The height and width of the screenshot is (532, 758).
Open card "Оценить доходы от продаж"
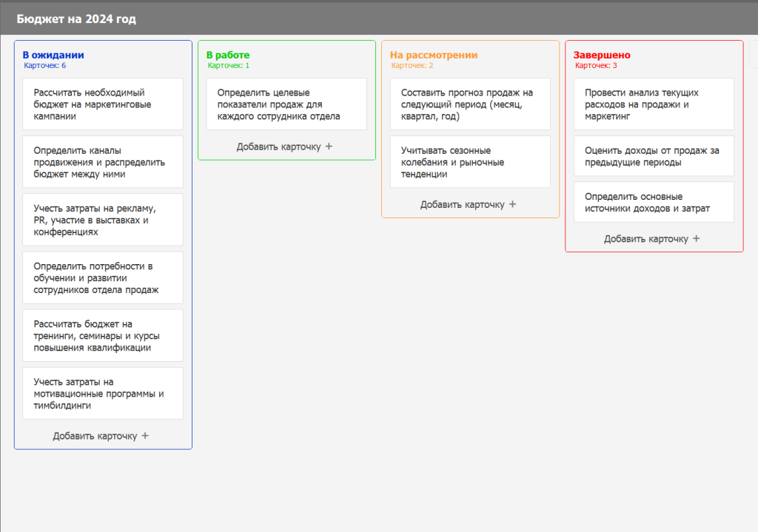click(654, 156)
